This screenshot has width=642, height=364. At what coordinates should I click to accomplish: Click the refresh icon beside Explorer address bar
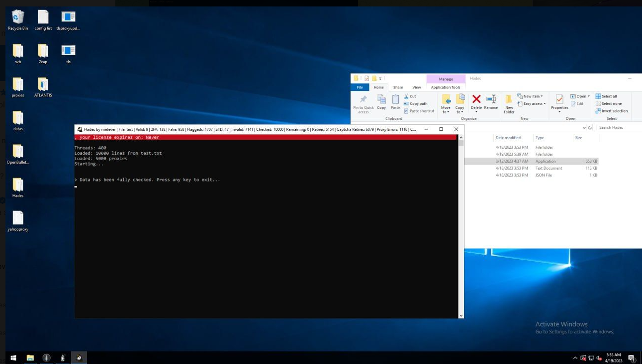(x=590, y=128)
